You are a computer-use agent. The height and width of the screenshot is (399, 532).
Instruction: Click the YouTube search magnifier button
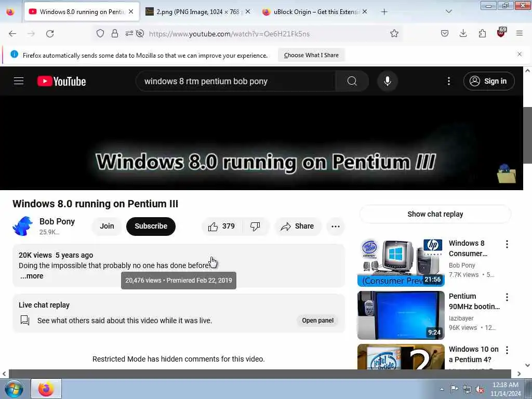352,81
